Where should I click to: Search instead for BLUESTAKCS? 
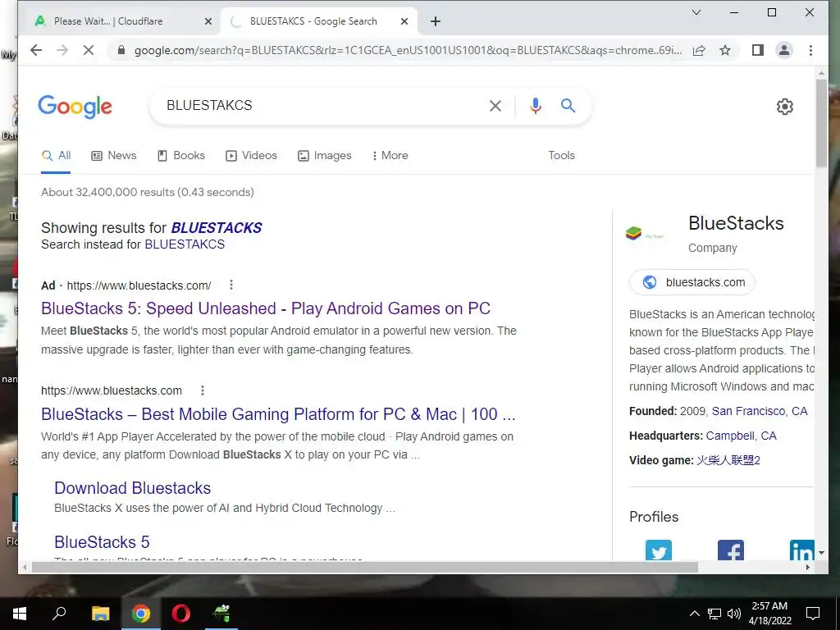pyautogui.click(x=185, y=244)
